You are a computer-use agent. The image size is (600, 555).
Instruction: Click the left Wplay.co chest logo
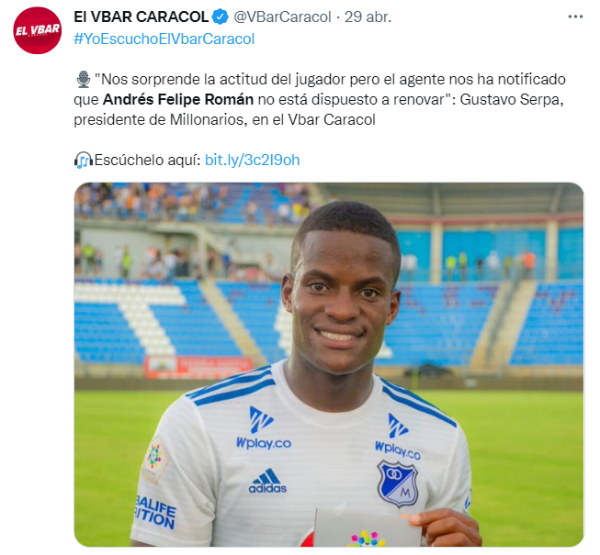coord(263,428)
